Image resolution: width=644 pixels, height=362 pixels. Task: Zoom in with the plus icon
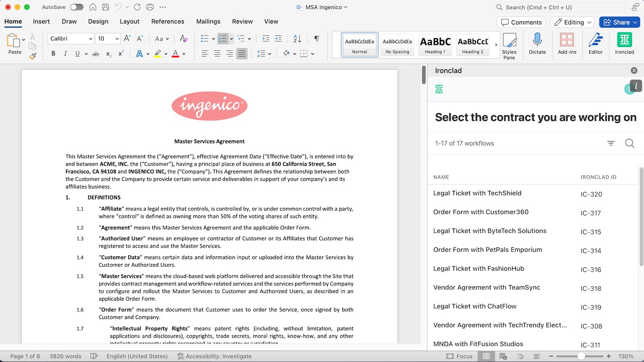609,356
